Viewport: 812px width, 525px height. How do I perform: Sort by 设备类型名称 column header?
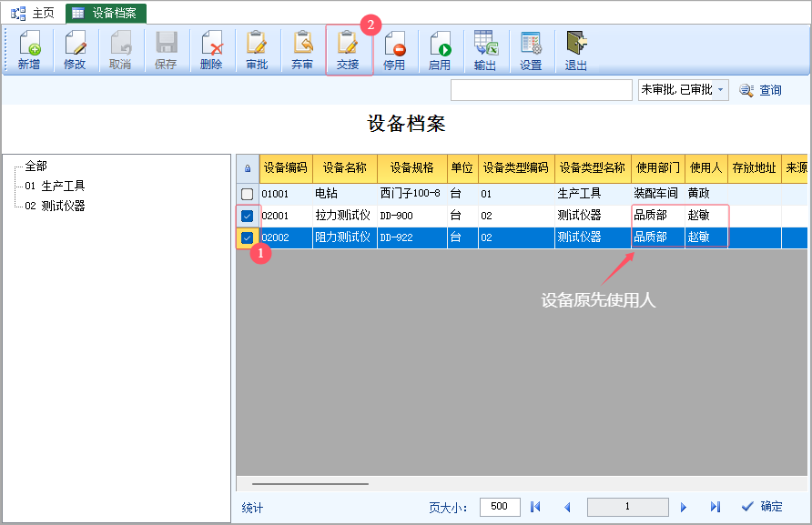593,168
